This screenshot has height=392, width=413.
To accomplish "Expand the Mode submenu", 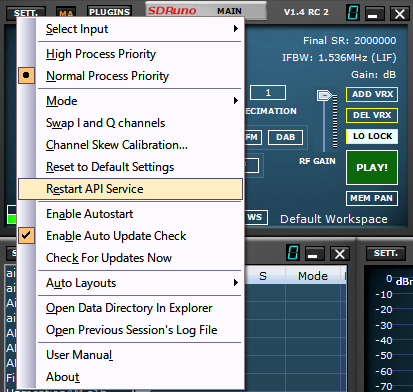I will pyautogui.click(x=130, y=101).
